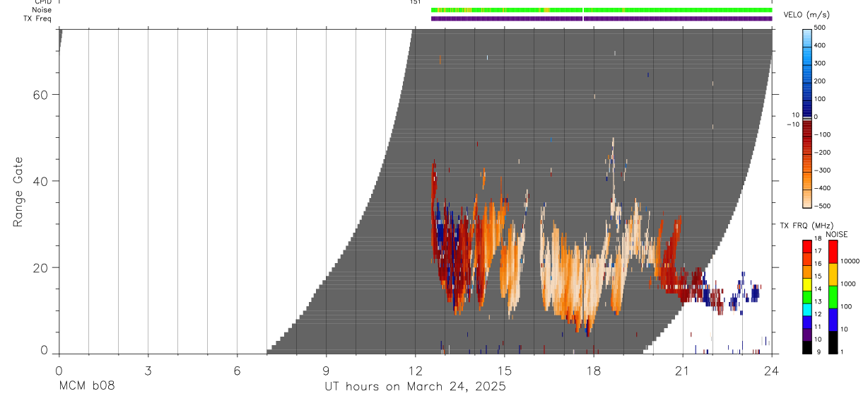Click the 9 tick on UT hours axis
The image size is (868, 401).
coord(326,370)
